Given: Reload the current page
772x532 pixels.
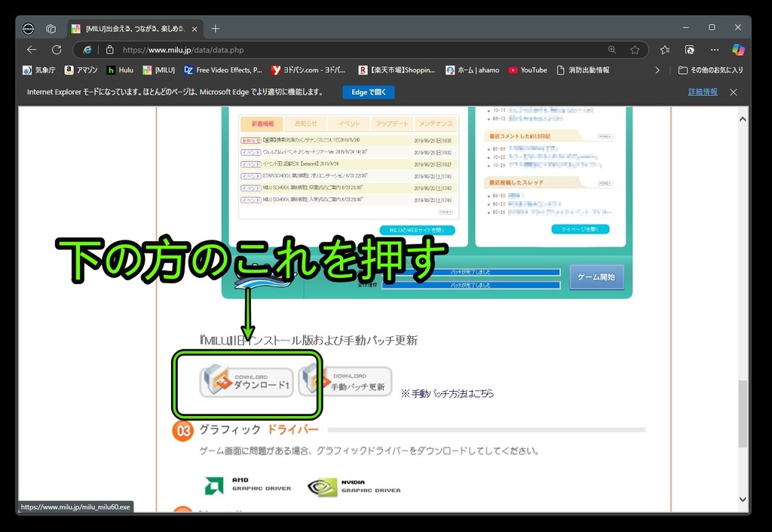Looking at the screenshot, I should tap(57, 50).
